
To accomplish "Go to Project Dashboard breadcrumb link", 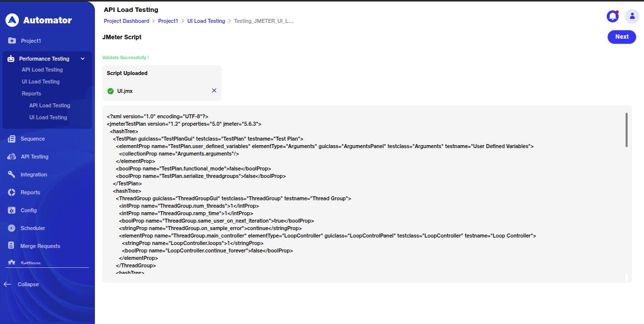I will [126, 21].
